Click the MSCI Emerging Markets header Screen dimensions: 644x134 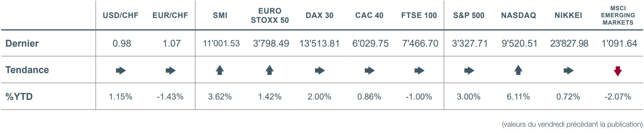618,15
